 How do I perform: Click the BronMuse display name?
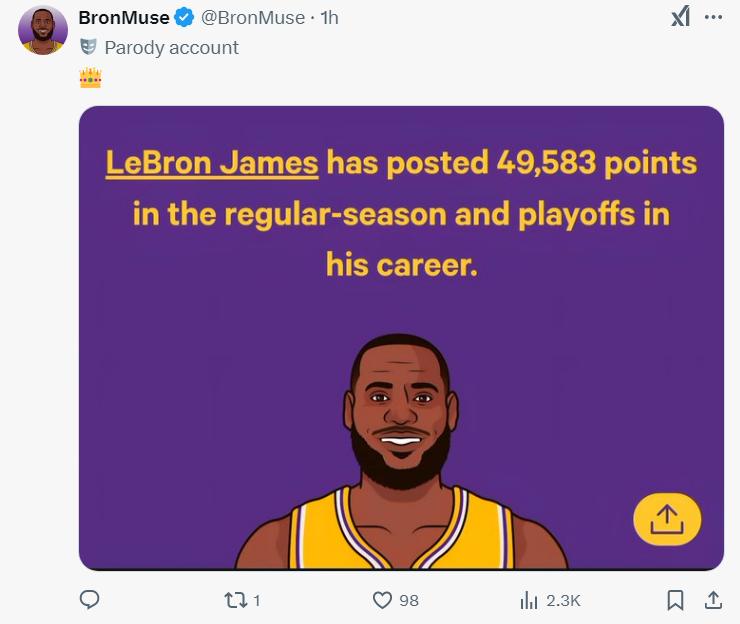click(124, 18)
